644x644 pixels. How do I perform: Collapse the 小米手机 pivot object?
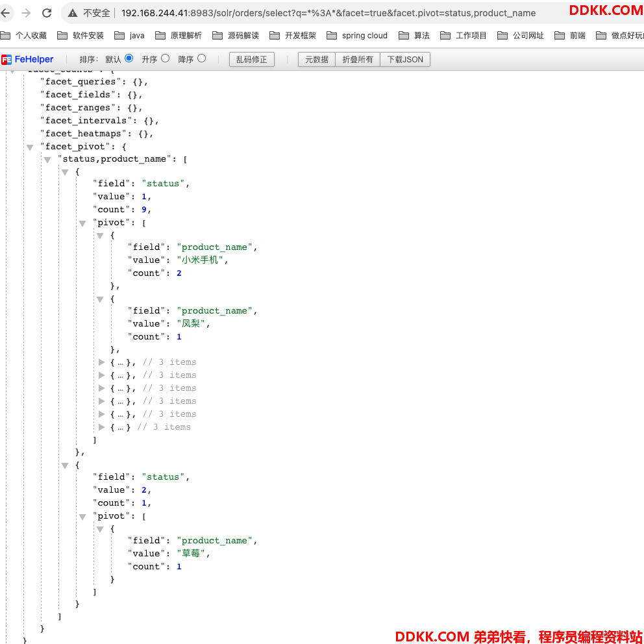pyautogui.click(x=100, y=236)
